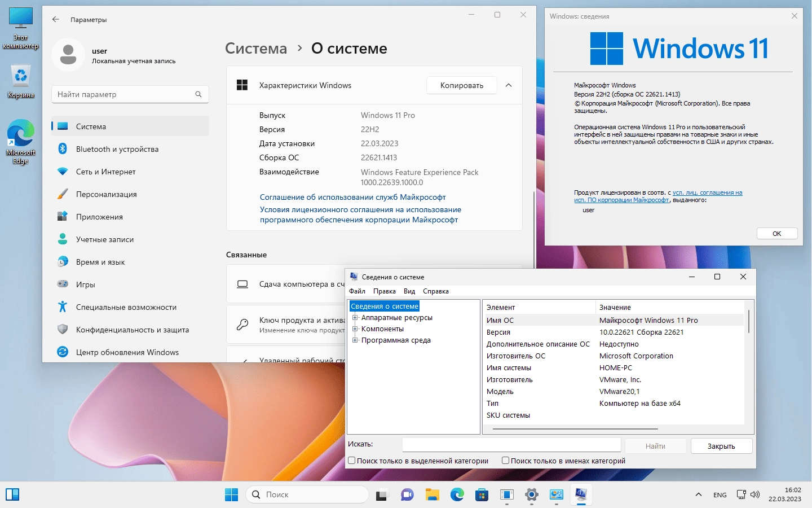Collapse the 'Характеристики Windows' section chevron
Viewport: 812px width, 508px height.
[x=509, y=85]
